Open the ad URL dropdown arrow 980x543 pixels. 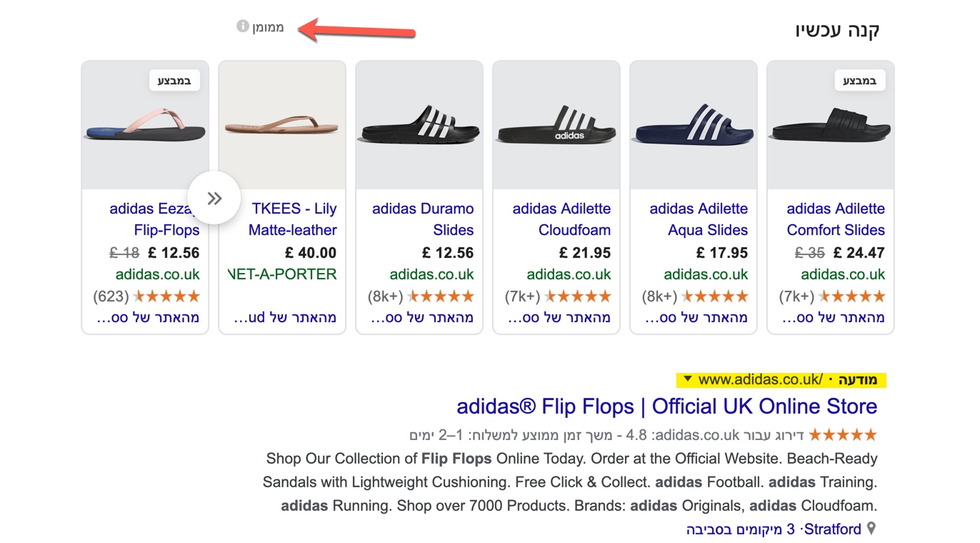tap(687, 379)
